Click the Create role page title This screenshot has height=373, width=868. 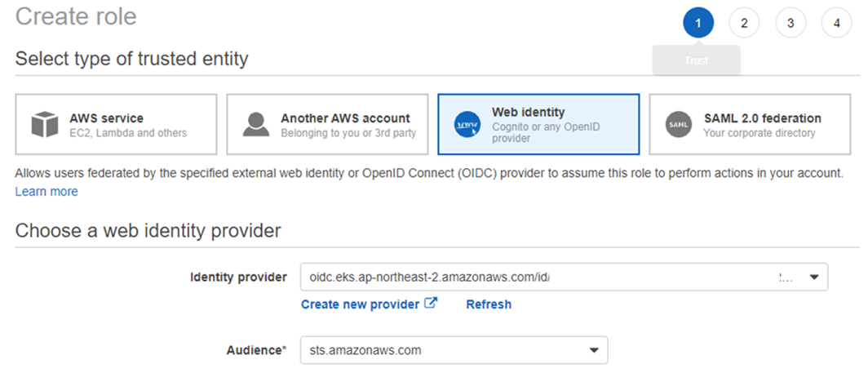click(76, 16)
